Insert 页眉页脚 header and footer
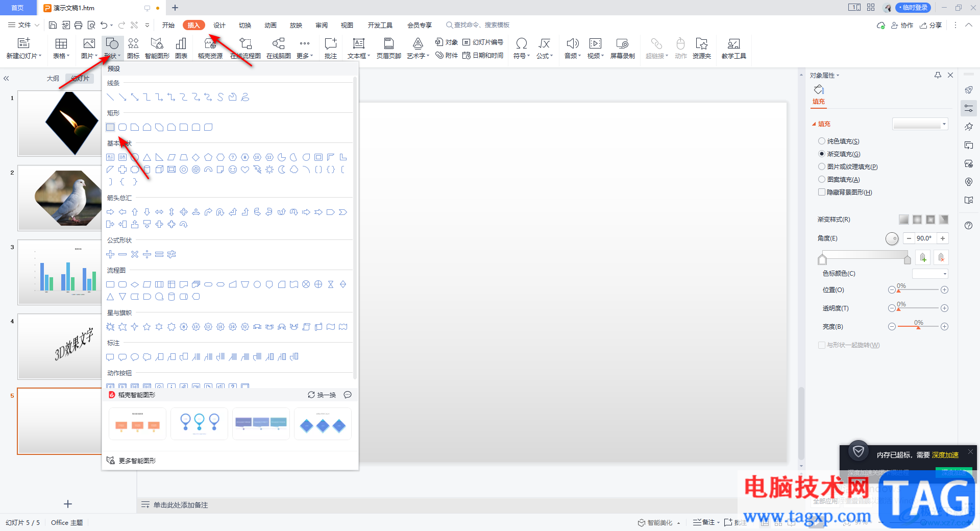Image resolution: width=980 pixels, height=531 pixels. [x=389, y=48]
